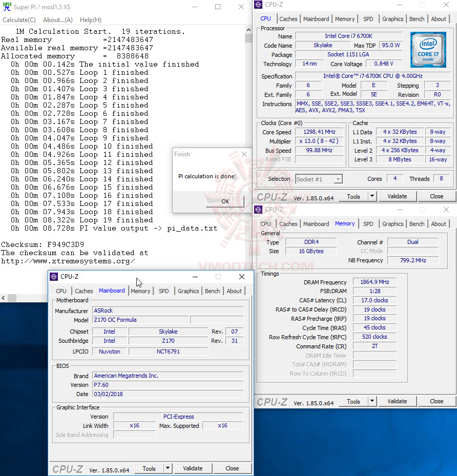Viewport: 457px width, 476px height.
Task: Switch to Graphics tab in top CPU-Z window
Action: (392, 19)
